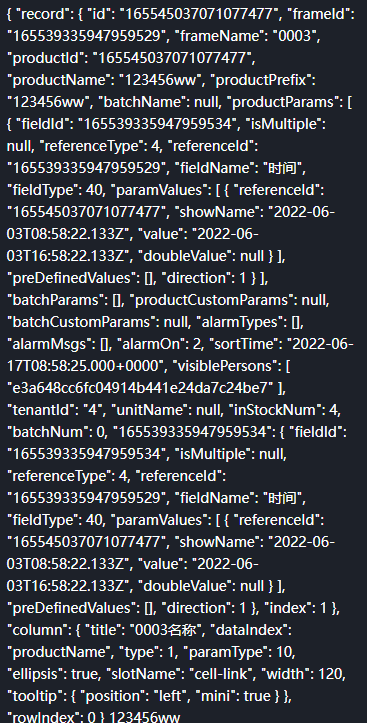Select the visiblePersons hash e3a648cc6fc04914b441e24da7c24be7
Screen dimensions: 367x723
141,388
